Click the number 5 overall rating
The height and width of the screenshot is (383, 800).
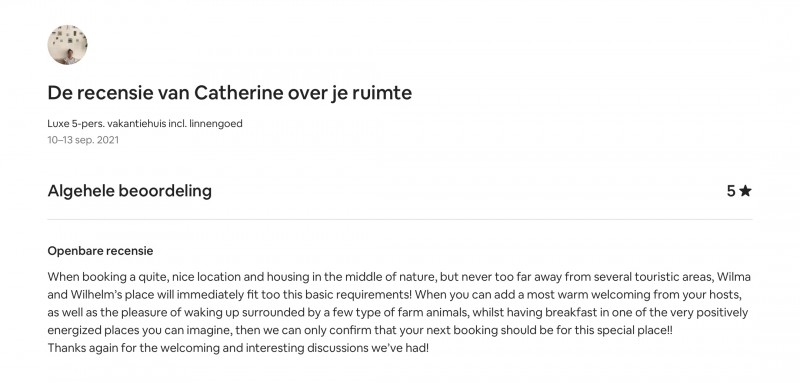point(731,191)
